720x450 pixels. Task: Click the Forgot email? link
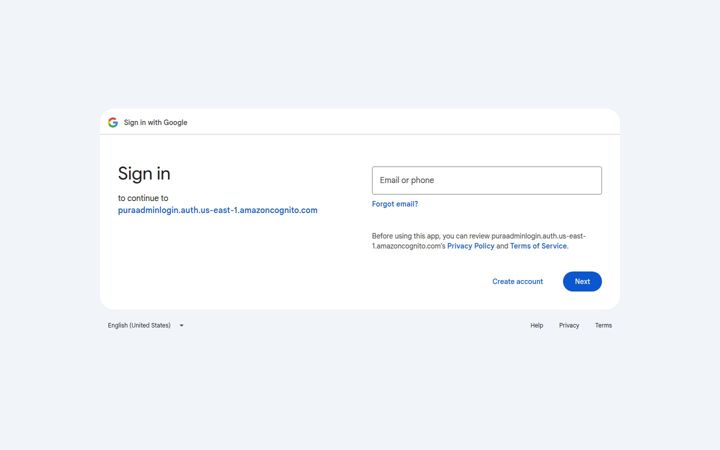pos(395,204)
